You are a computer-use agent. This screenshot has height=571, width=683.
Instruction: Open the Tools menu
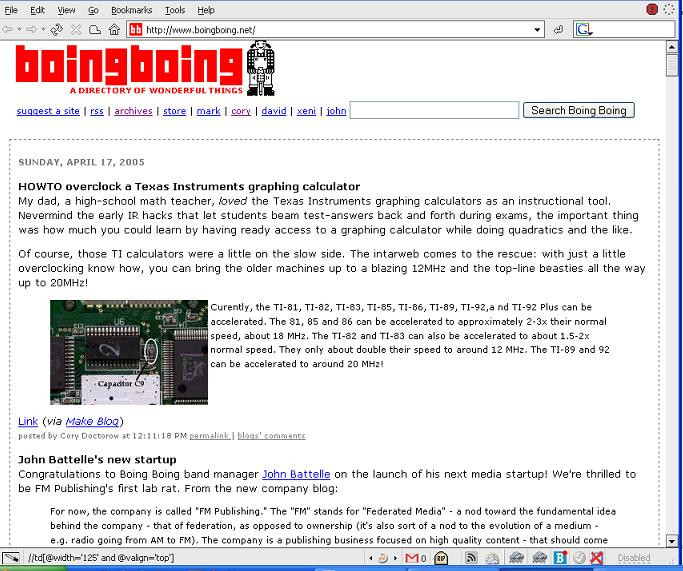point(175,10)
